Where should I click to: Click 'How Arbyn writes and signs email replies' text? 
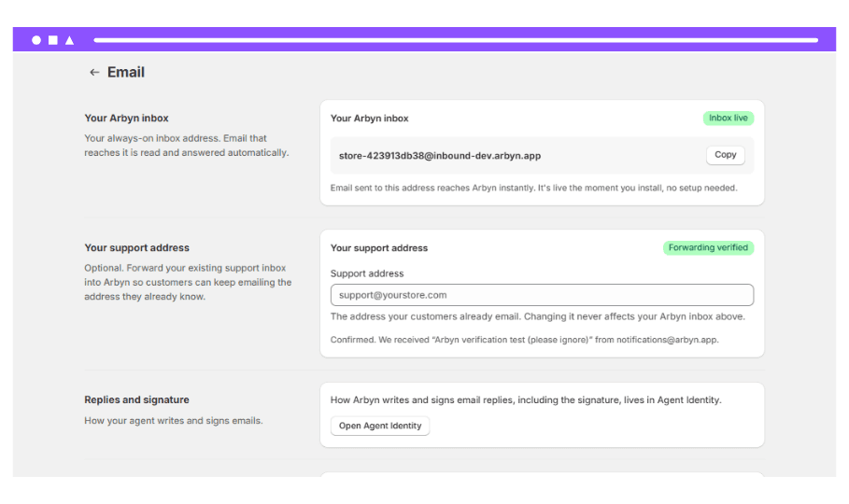coord(526,400)
